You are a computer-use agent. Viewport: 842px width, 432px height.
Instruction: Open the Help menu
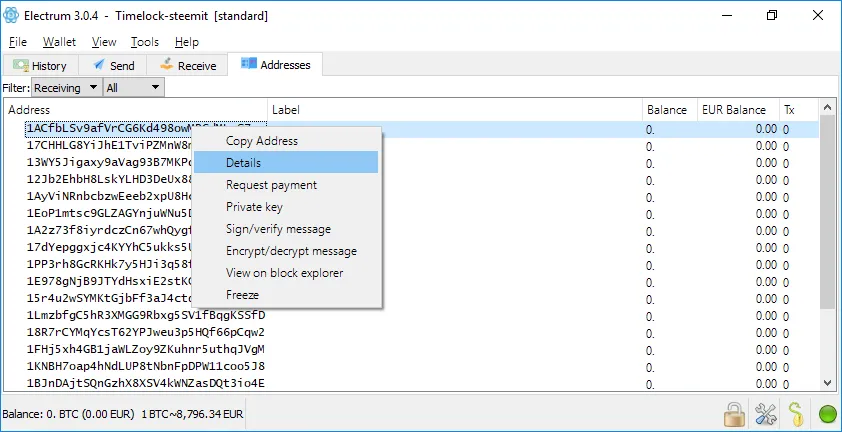click(x=187, y=42)
